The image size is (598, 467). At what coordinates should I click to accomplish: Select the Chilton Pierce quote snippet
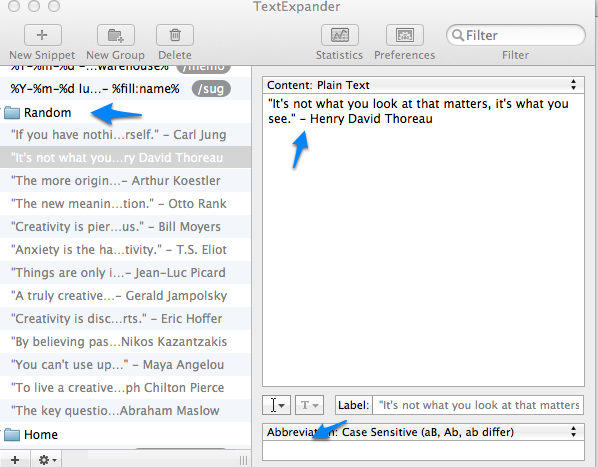pyautogui.click(x=125, y=388)
